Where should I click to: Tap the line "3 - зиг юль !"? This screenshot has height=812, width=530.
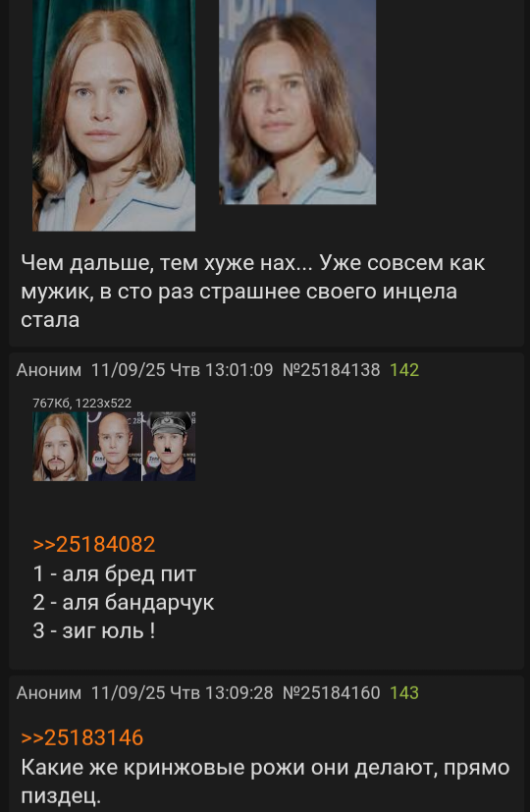tap(93, 630)
